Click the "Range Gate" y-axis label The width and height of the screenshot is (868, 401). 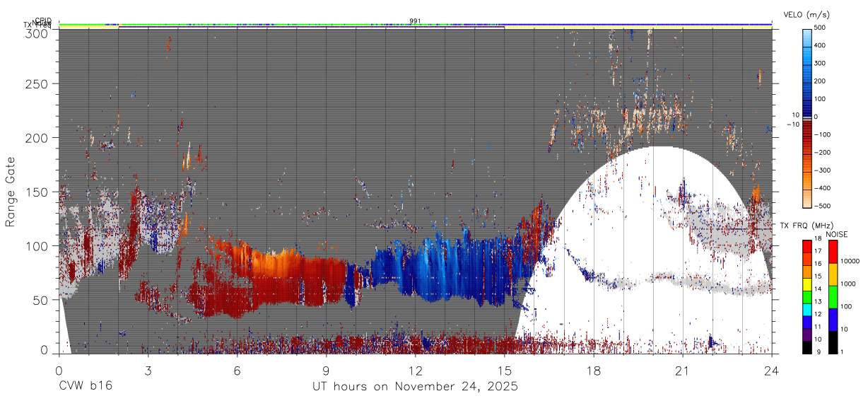(x=11, y=192)
